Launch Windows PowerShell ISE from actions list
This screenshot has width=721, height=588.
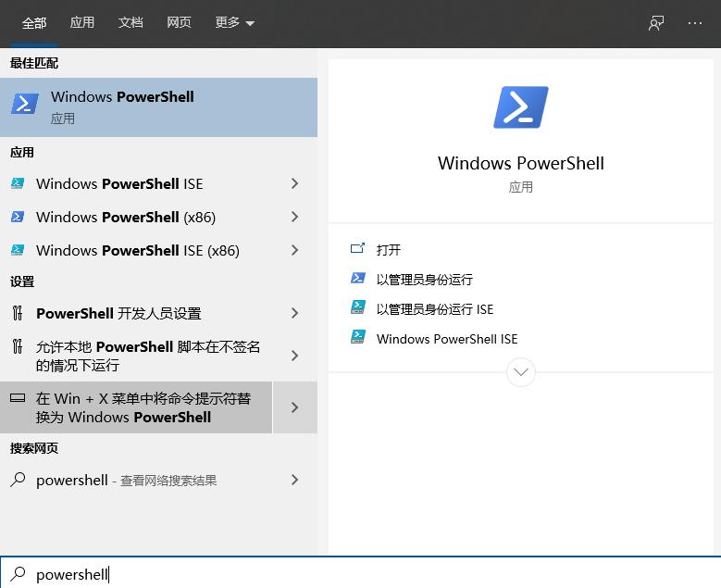click(x=447, y=339)
